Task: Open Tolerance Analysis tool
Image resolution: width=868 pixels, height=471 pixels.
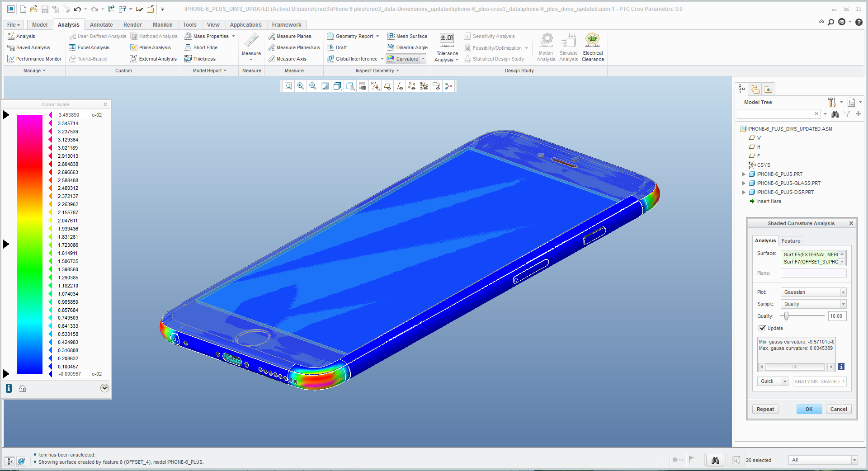Action: 447,47
